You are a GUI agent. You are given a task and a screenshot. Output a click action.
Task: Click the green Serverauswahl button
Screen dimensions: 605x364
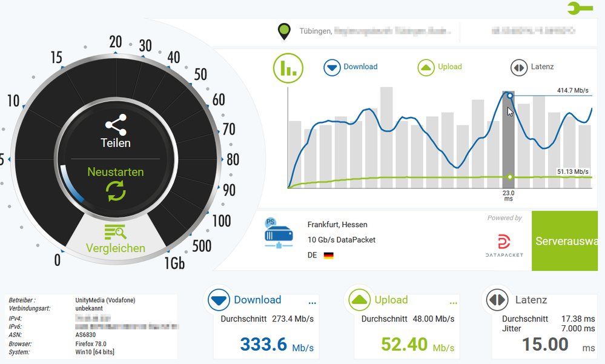(564, 241)
